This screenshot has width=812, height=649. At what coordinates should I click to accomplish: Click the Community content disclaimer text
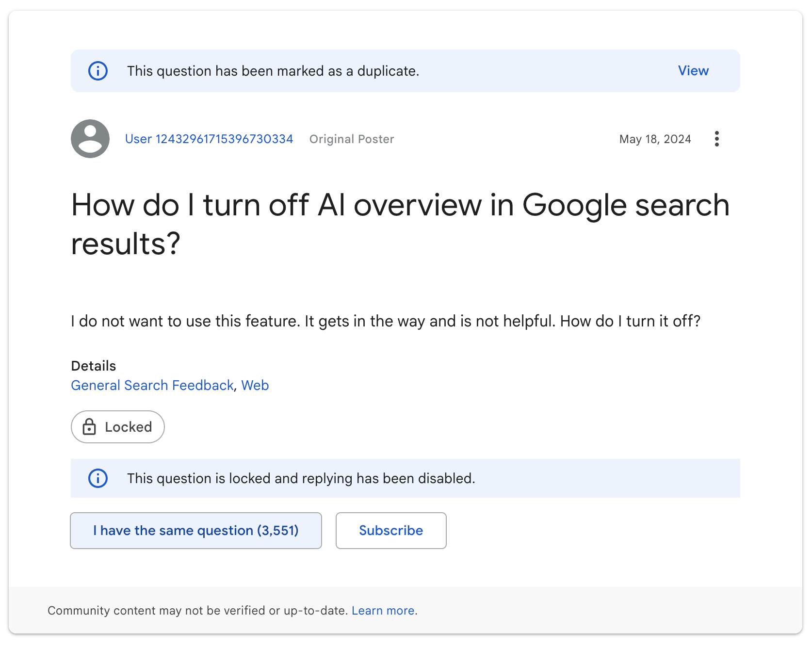click(x=197, y=611)
